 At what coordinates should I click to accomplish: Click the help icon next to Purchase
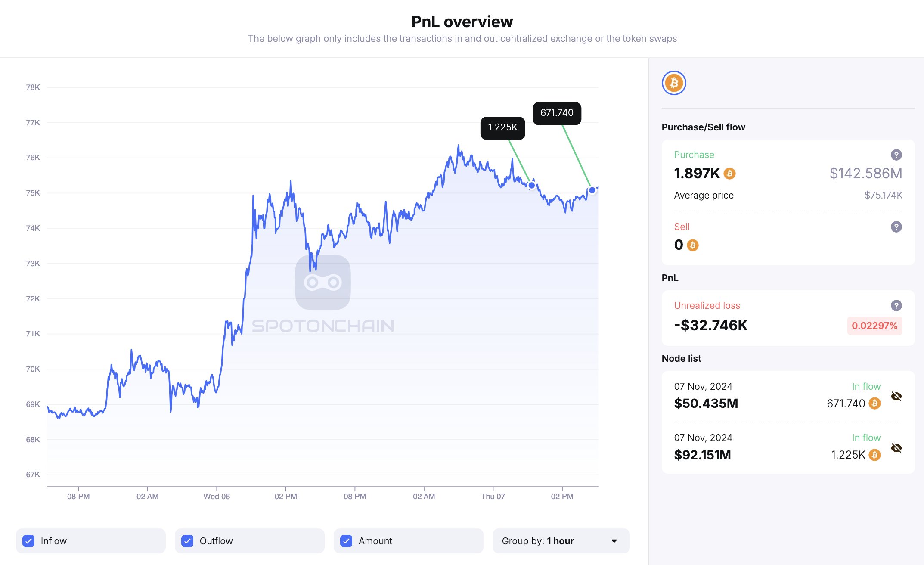coord(896,155)
